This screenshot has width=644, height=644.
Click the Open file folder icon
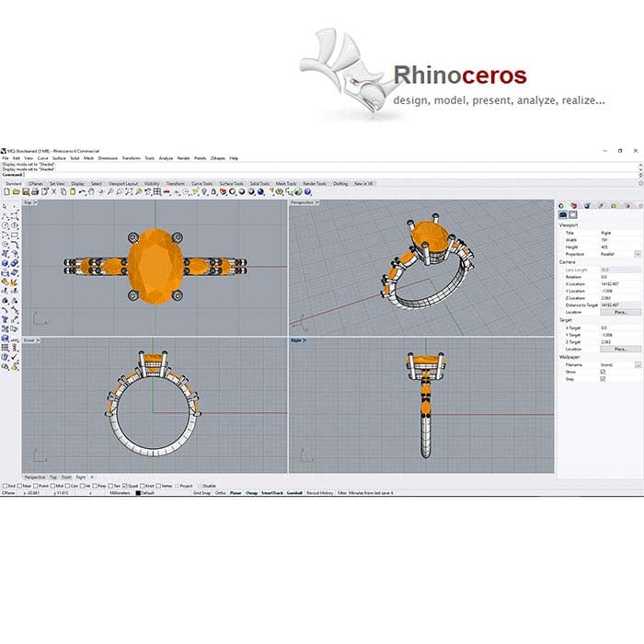point(16,191)
